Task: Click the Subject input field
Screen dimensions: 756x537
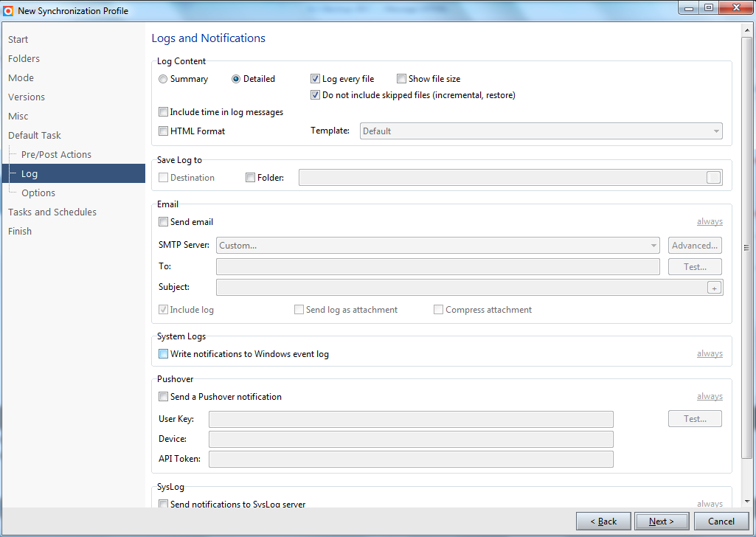Action: click(x=470, y=287)
